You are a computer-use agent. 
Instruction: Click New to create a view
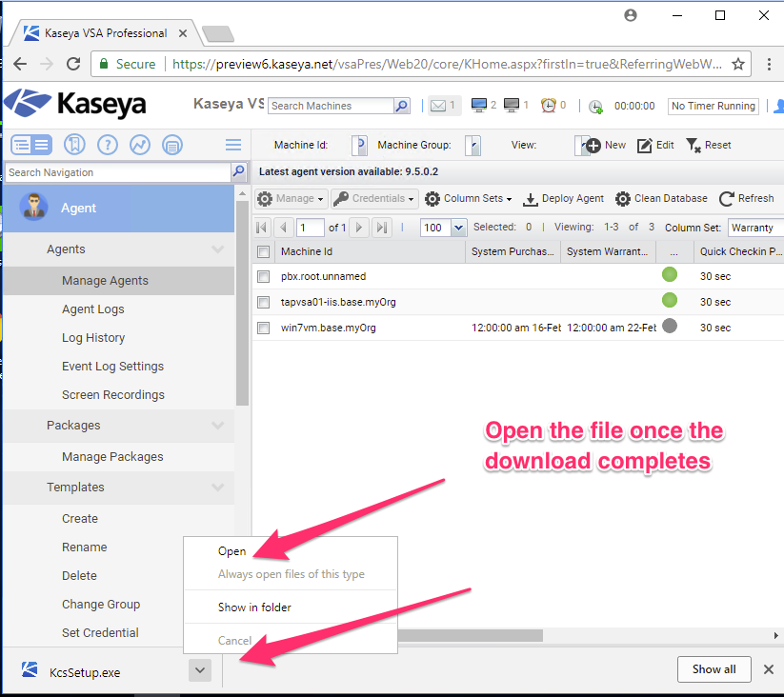pyautogui.click(x=605, y=145)
